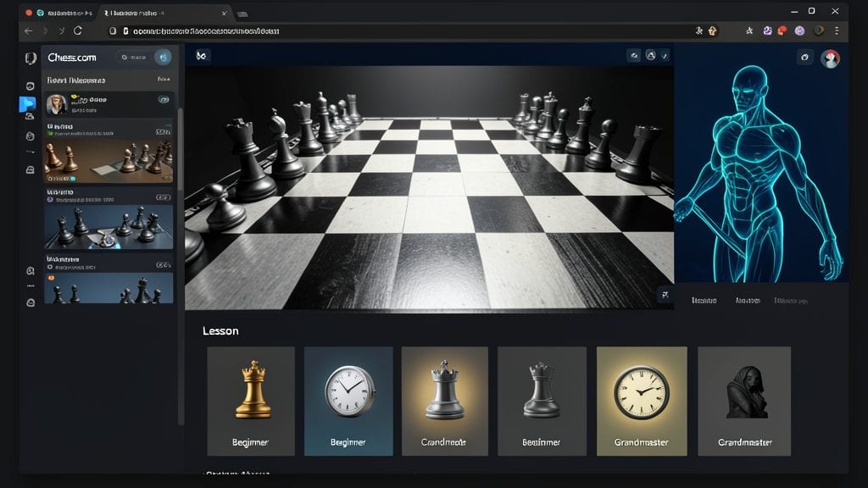Open the user profile avatar at the top right
Screen dimensions: 868x488
point(830,58)
